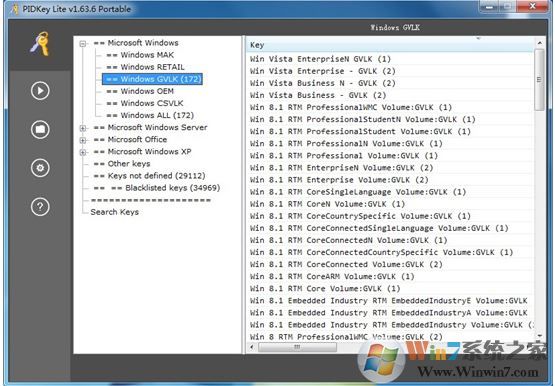Select Win 8.1 RTM CoreConnectedN row
The height and width of the screenshot is (386, 555).
pos(389,240)
